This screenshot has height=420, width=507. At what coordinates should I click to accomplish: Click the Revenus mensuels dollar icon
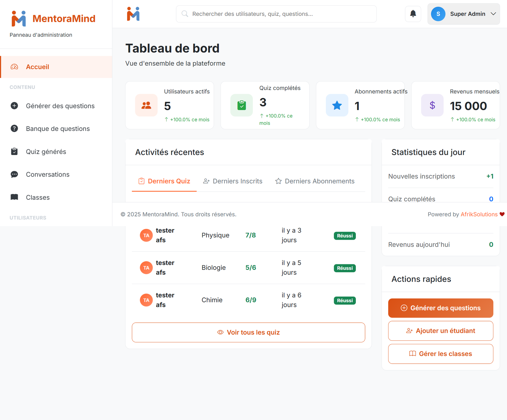click(x=432, y=105)
